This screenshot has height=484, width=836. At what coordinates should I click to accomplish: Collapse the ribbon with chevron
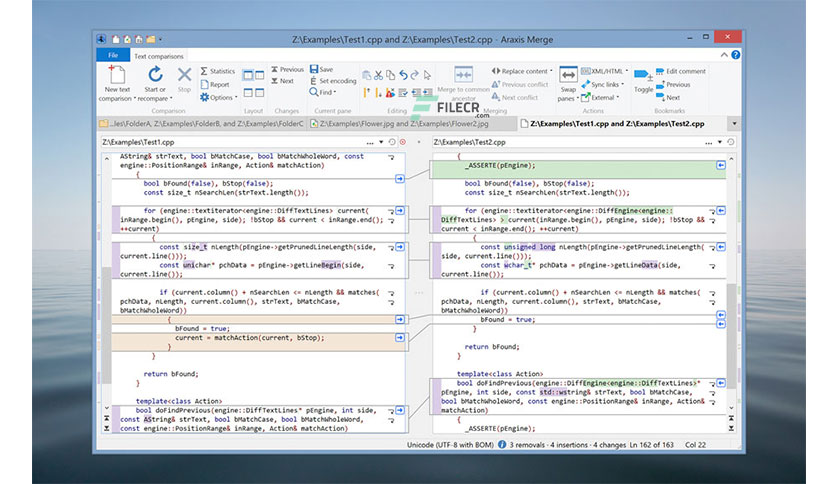click(x=724, y=55)
